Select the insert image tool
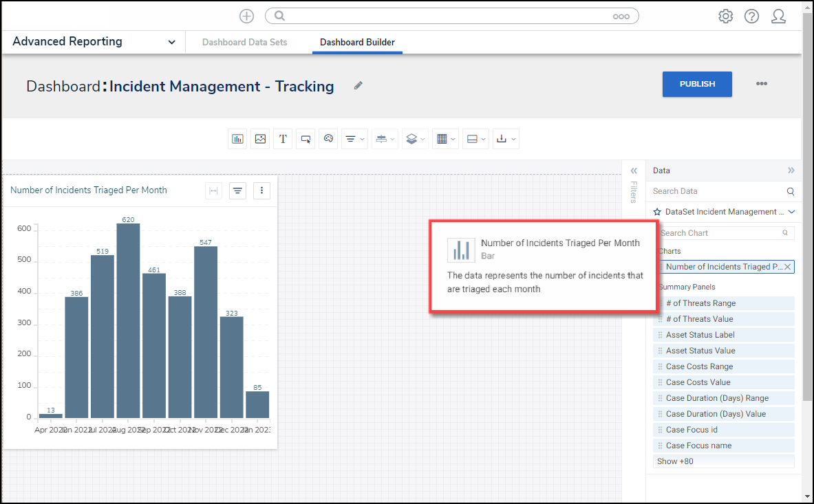This screenshot has height=504, width=814. pyautogui.click(x=260, y=139)
